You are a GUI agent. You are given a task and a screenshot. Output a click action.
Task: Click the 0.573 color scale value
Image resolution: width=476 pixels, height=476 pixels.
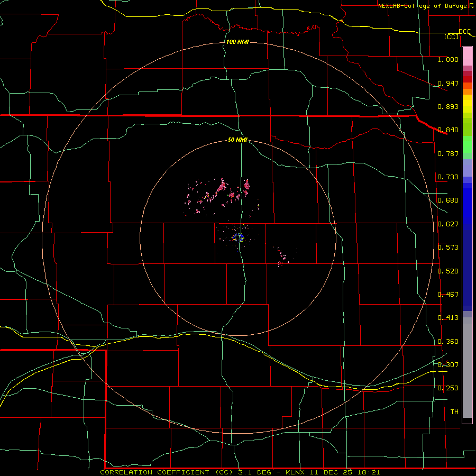tap(448, 248)
